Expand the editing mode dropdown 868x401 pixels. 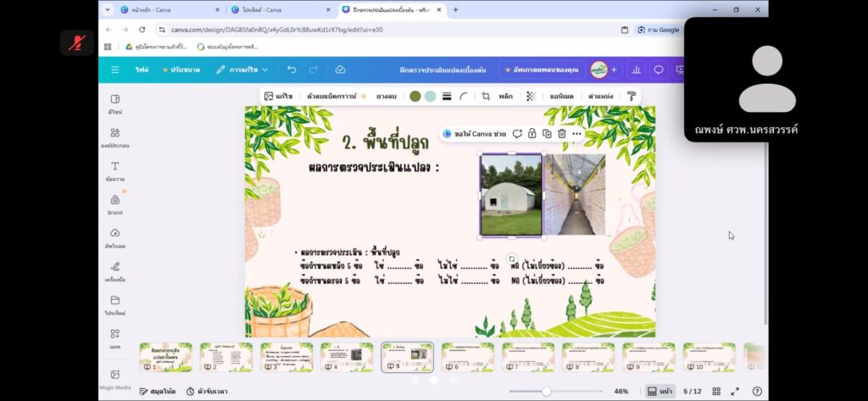(x=242, y=70)
